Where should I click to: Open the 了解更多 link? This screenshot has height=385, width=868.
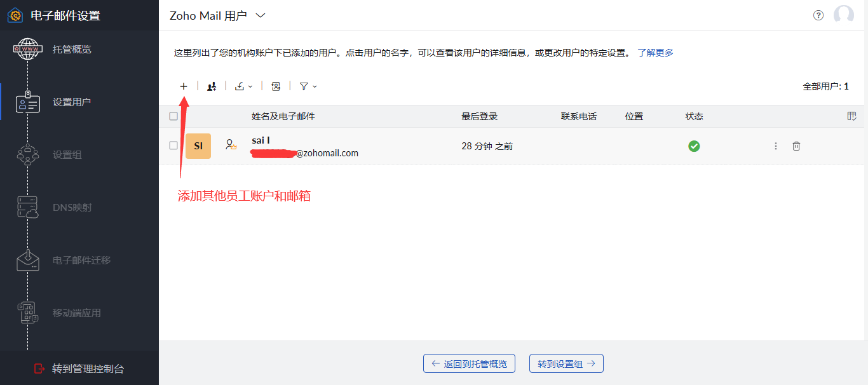(655, 53)
